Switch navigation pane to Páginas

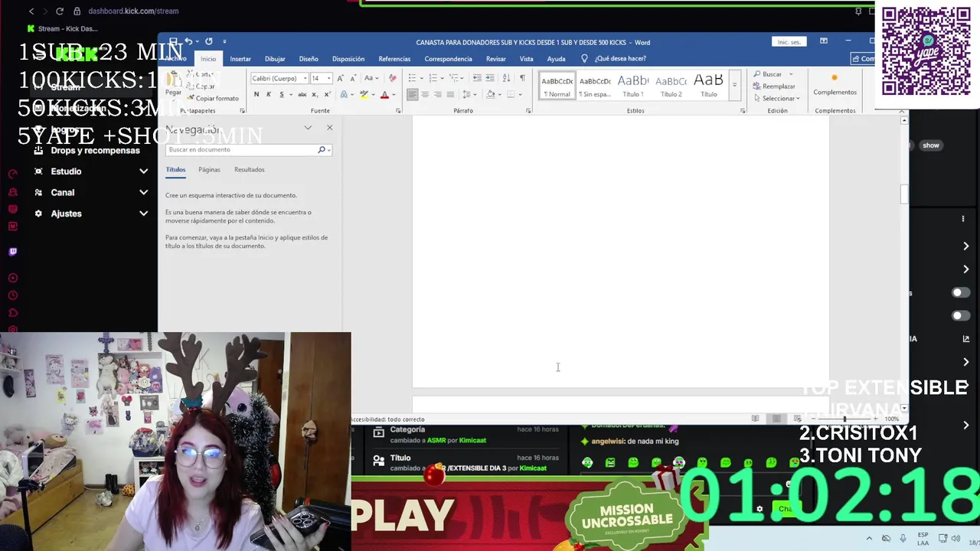[x=209, y=170]
